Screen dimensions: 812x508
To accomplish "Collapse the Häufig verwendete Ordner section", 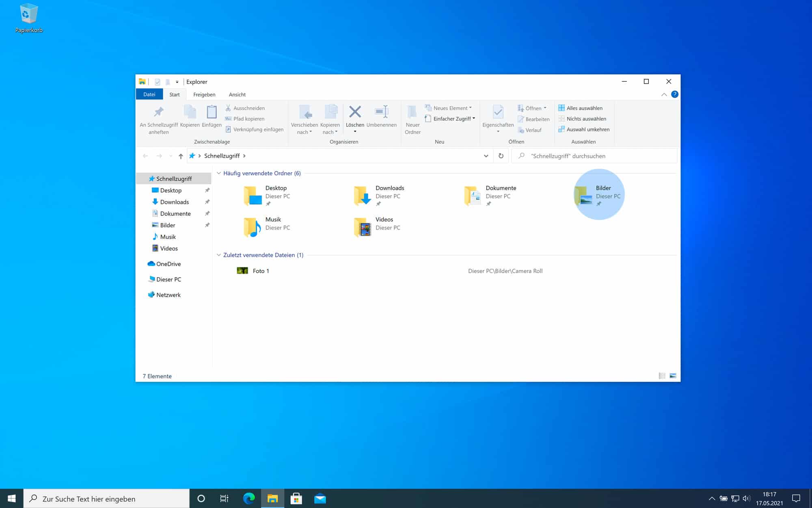I will click(x=219, y=173).
